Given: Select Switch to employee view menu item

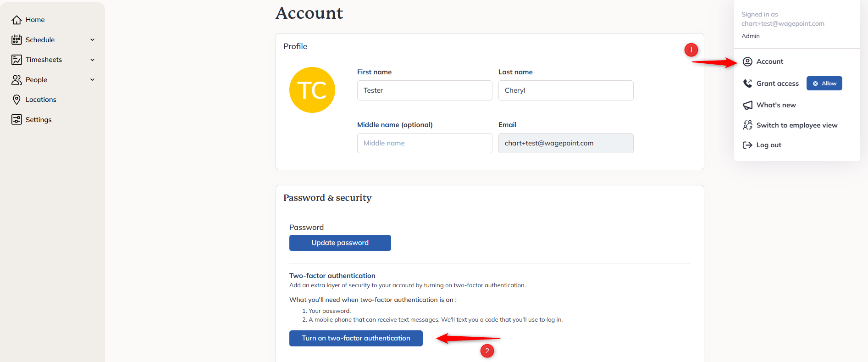Looking at the screenshot, I should click(x=796, y=125).
